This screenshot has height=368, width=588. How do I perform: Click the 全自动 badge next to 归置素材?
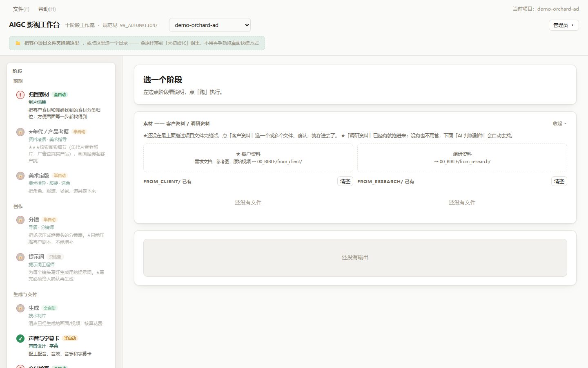click(x=60, y=94)
